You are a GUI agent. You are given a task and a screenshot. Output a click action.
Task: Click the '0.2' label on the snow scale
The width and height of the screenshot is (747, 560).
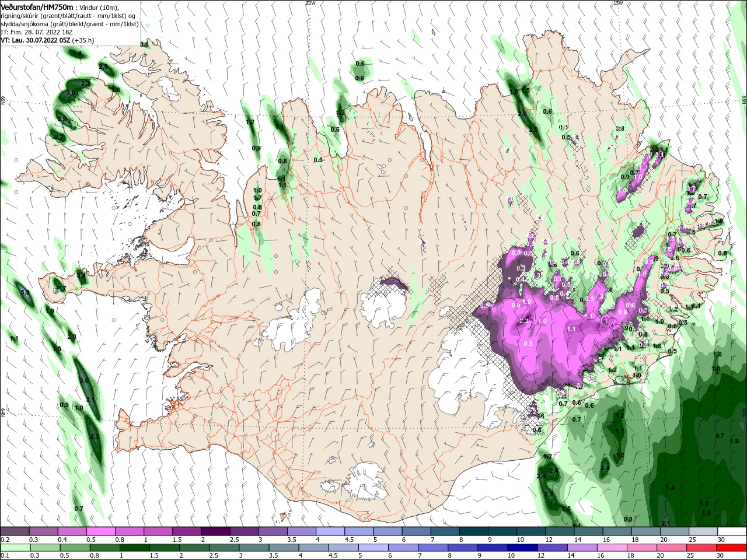5,540
